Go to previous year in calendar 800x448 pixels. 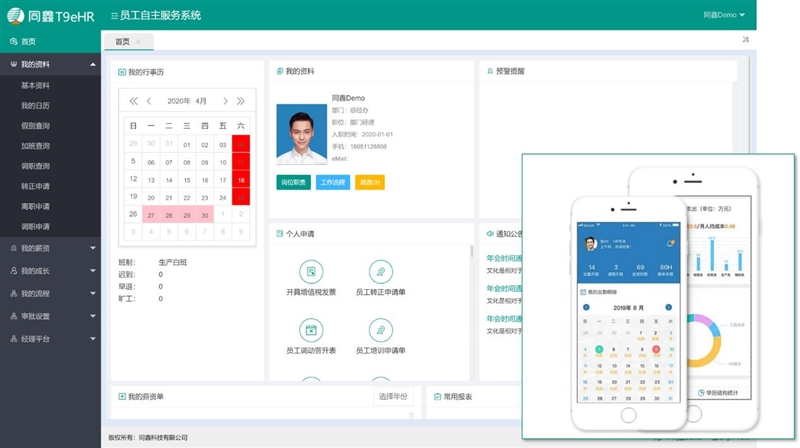pyautogui.click(x=134, y=101)
